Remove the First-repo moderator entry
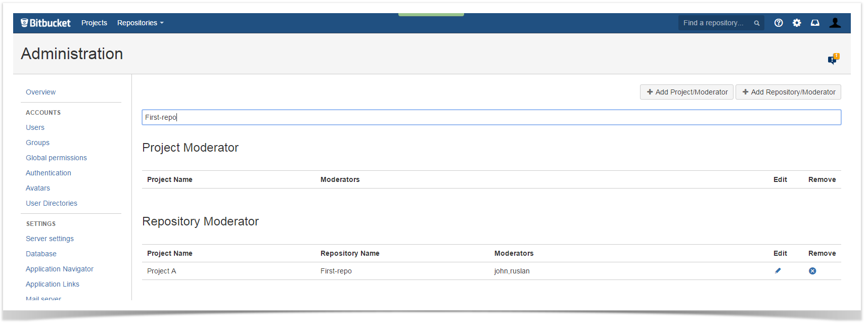 coord(812,271)
